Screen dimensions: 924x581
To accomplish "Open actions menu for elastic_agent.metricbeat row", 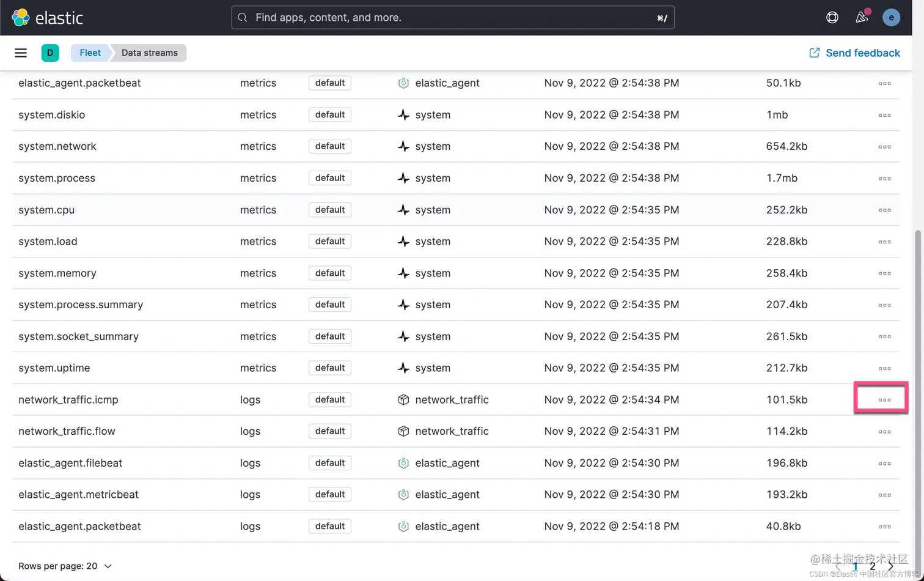I will 884,495.
